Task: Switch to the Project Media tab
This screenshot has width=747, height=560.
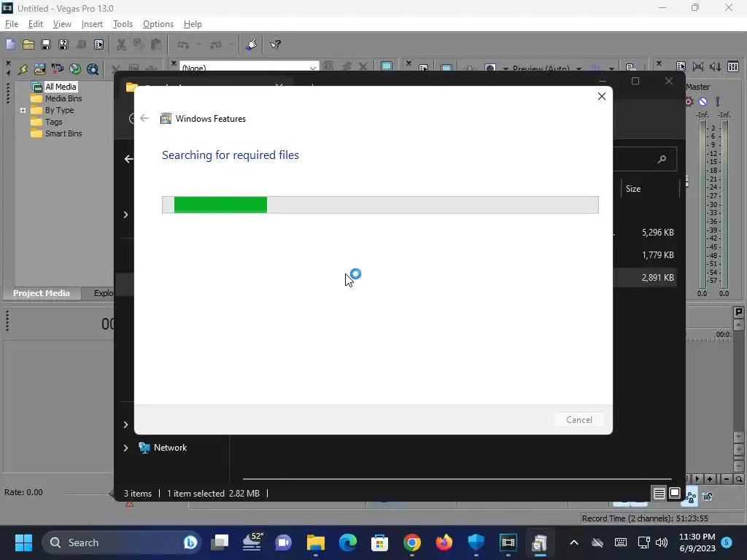Action: coord(42,293)
